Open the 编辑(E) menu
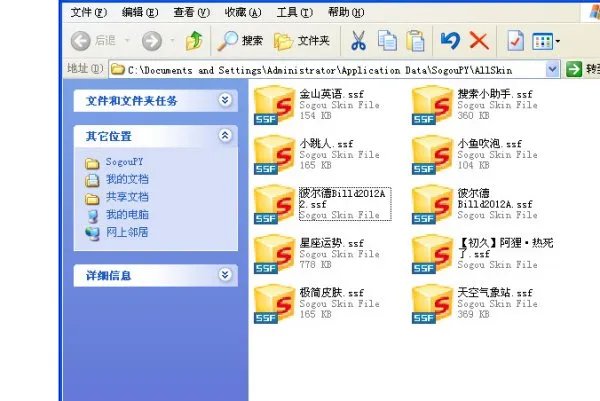Image resolution: width=600 pixels, height=401 pixels. [x=140, y=12]
